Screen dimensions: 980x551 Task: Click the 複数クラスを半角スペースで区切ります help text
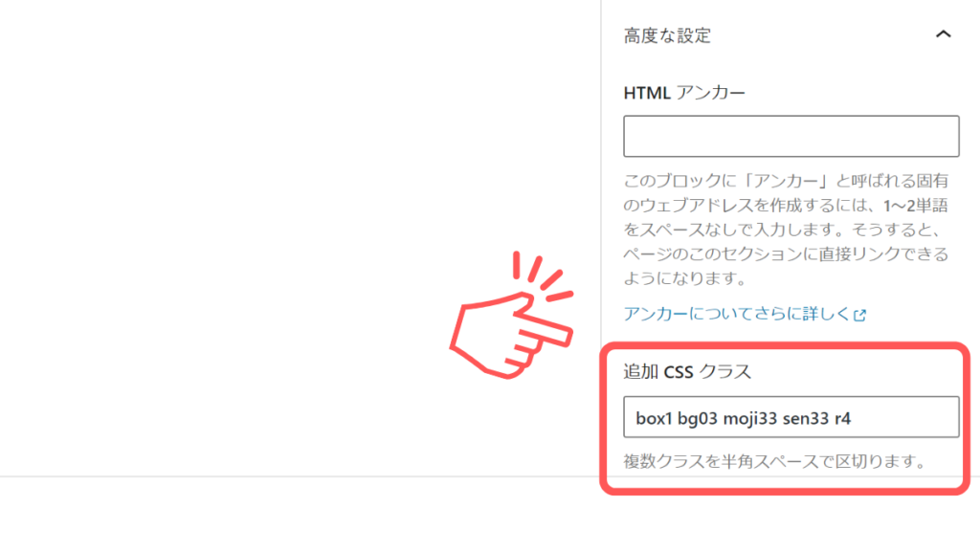tap(774, 462)
